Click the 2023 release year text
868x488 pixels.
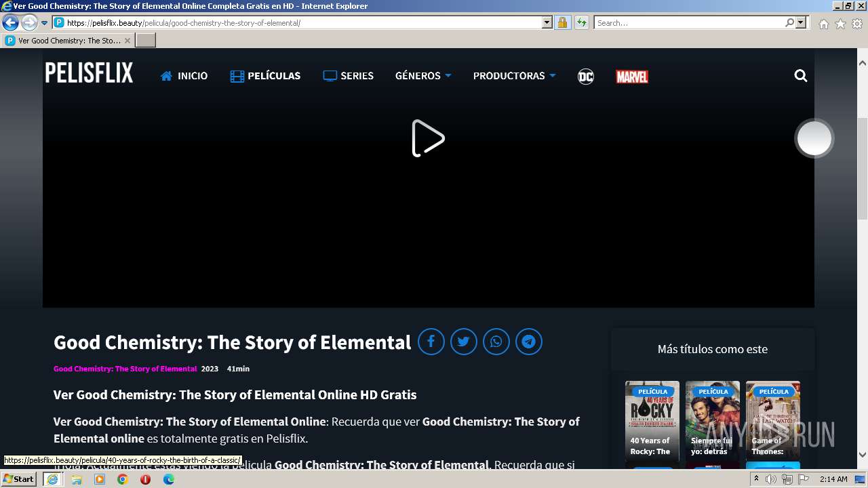click(210, 369)
